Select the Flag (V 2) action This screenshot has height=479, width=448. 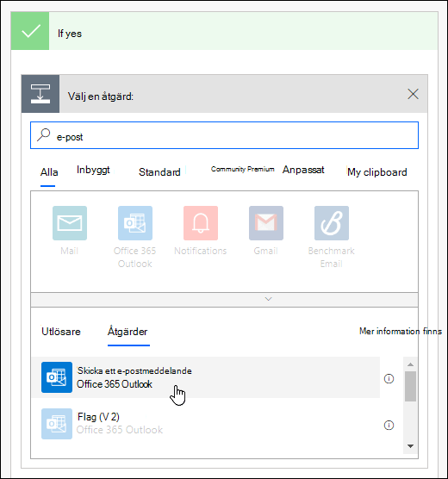(206, 424)
